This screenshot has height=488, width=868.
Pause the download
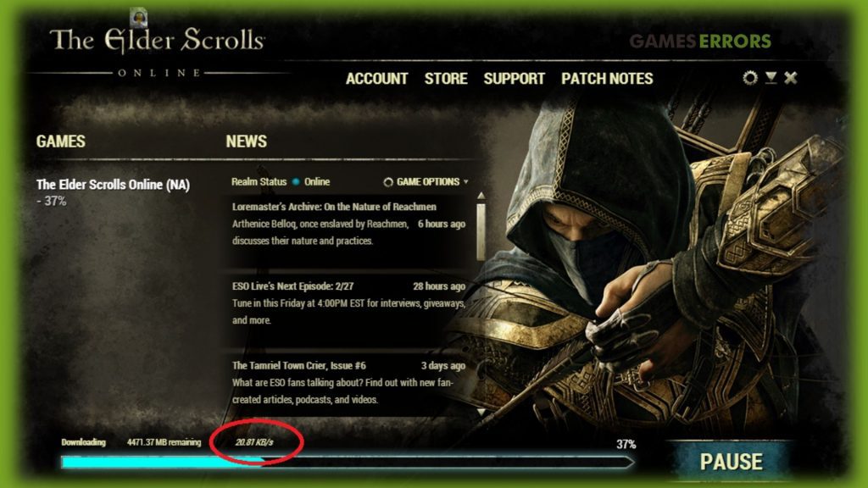pos(731,462)
